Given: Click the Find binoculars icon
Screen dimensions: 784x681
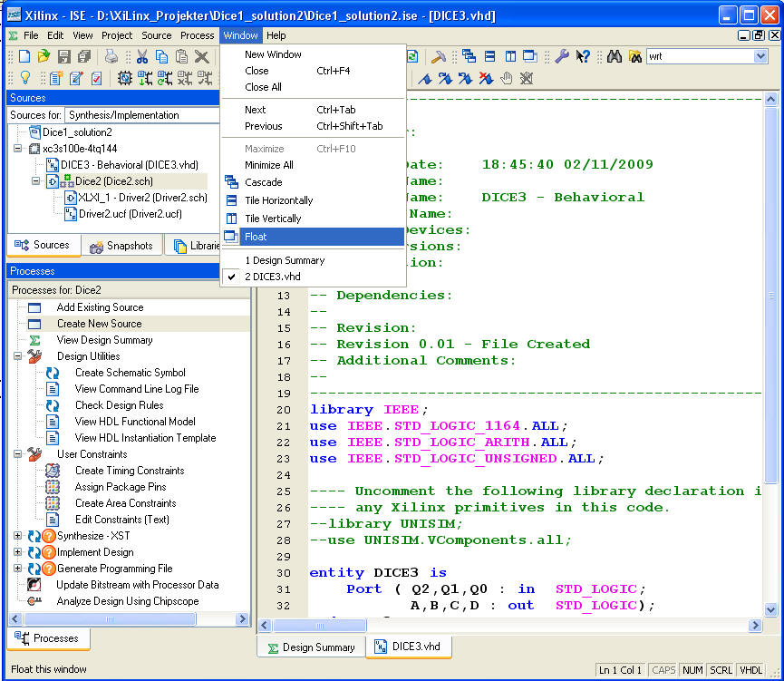Looking at the screenshot, I should point(614,56).
